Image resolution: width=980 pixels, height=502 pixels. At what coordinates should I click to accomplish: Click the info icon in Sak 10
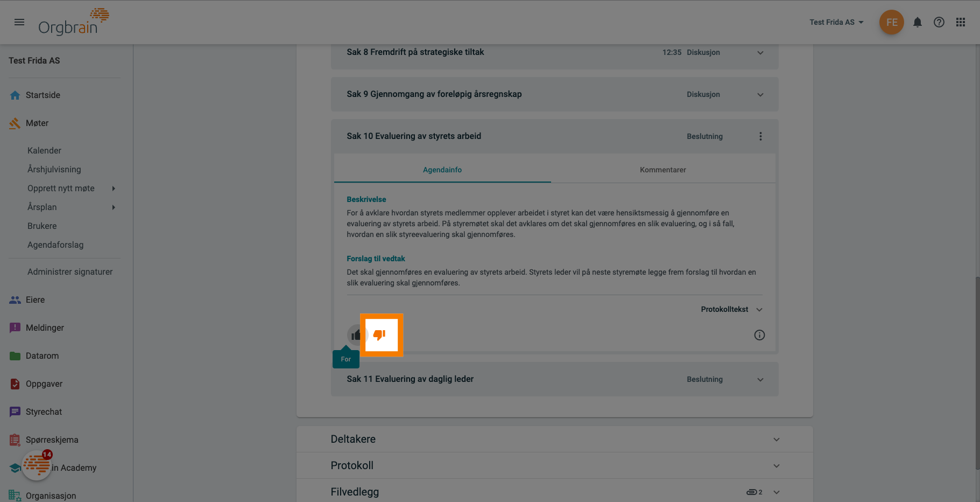point(759,335)
